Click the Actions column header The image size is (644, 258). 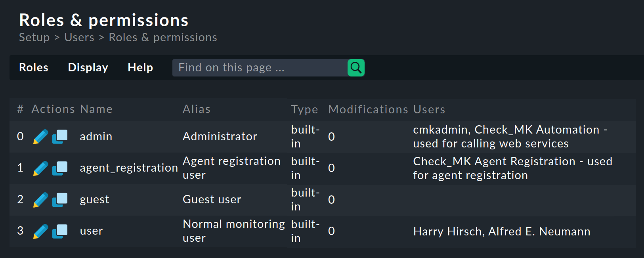[x=53, y=109]
